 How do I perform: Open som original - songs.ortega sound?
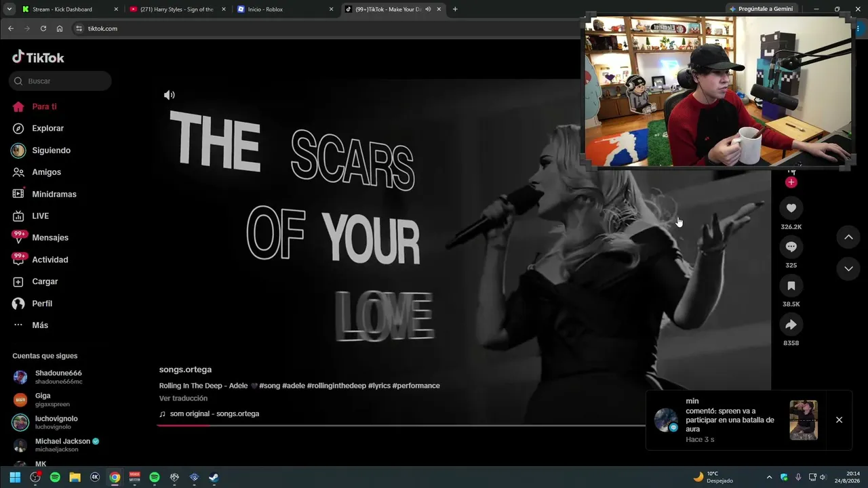(x=210, y=413)
